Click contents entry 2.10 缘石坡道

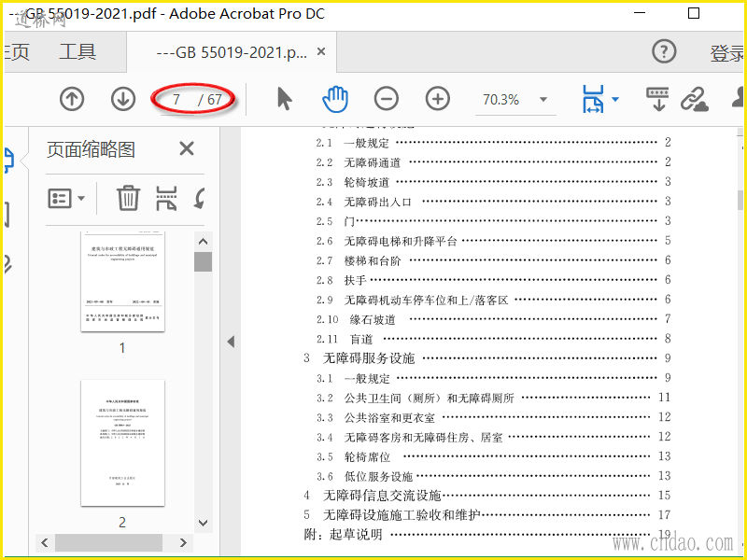click(x=494, y=319)
